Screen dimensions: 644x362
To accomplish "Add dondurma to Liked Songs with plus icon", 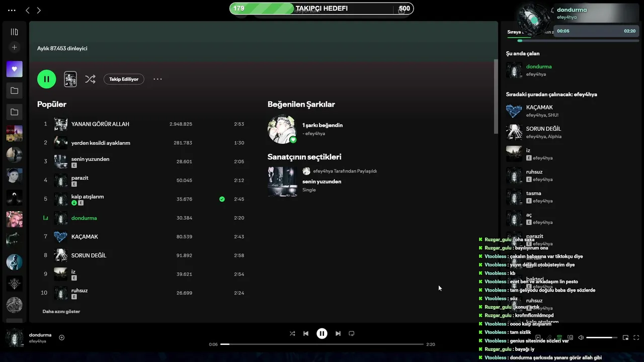I will (62, 338).
